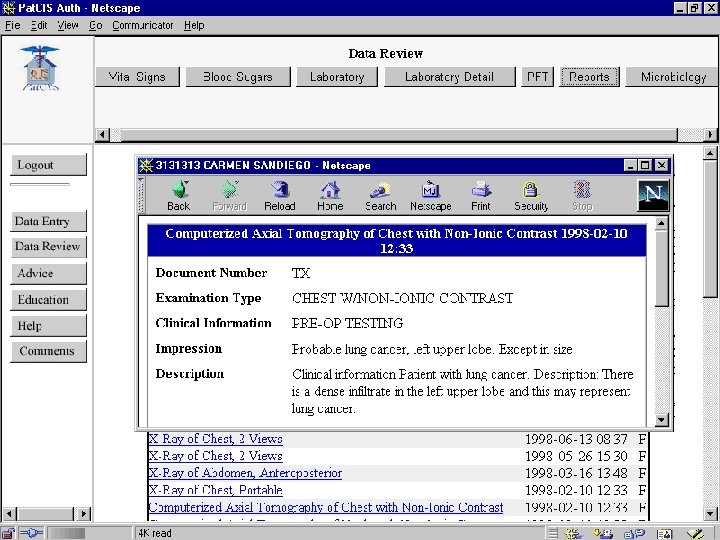Click the scroll-up arrow in the report window
Screen dimensions: 720x540
662,224
